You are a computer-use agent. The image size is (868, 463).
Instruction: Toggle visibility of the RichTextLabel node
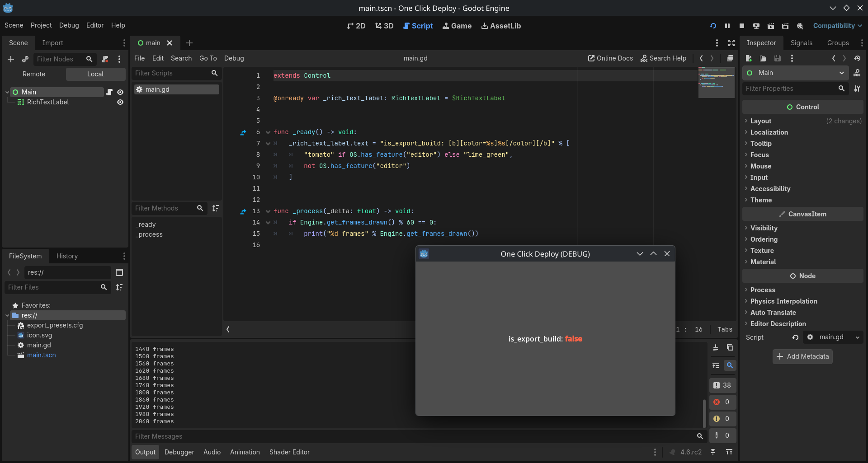tap(120, 103)
